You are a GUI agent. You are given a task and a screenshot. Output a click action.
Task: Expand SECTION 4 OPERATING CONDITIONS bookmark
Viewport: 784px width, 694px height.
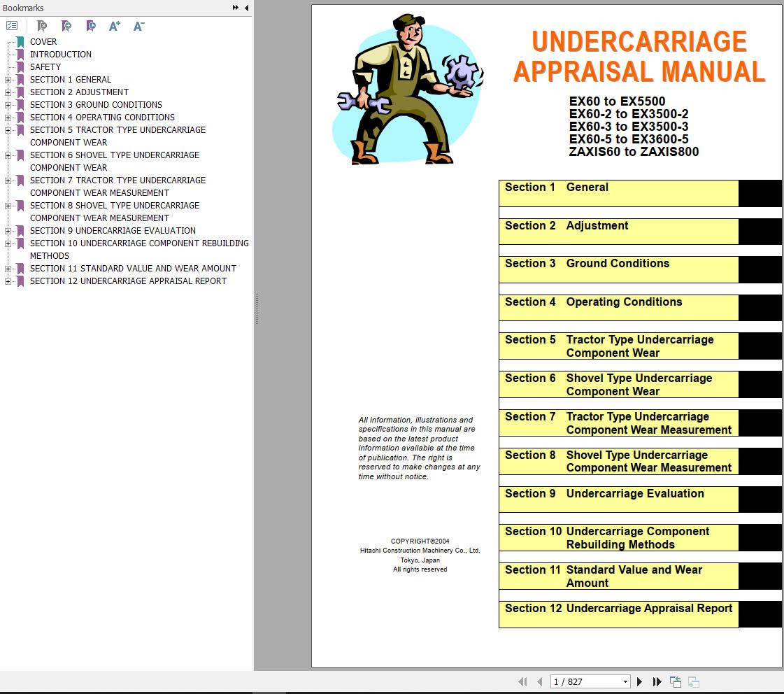point(8,117)
